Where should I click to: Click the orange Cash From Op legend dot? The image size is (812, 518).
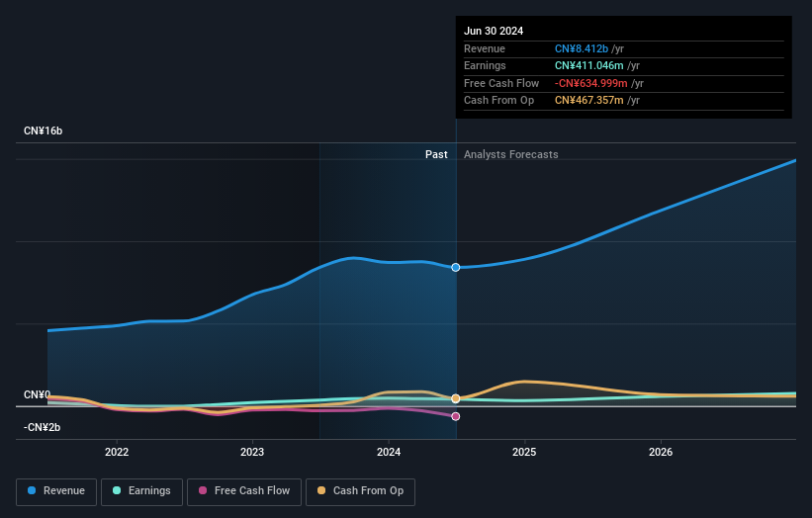(x=321, y=490)
